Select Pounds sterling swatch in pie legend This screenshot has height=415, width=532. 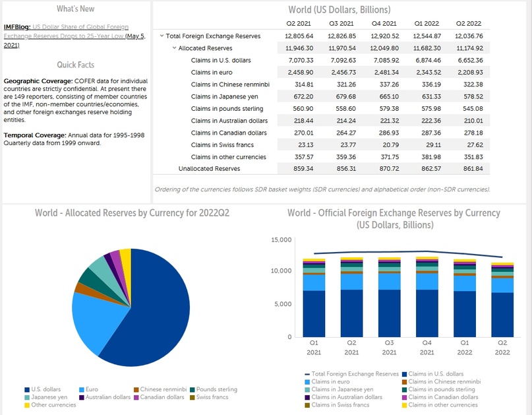[x=192, y=390]
